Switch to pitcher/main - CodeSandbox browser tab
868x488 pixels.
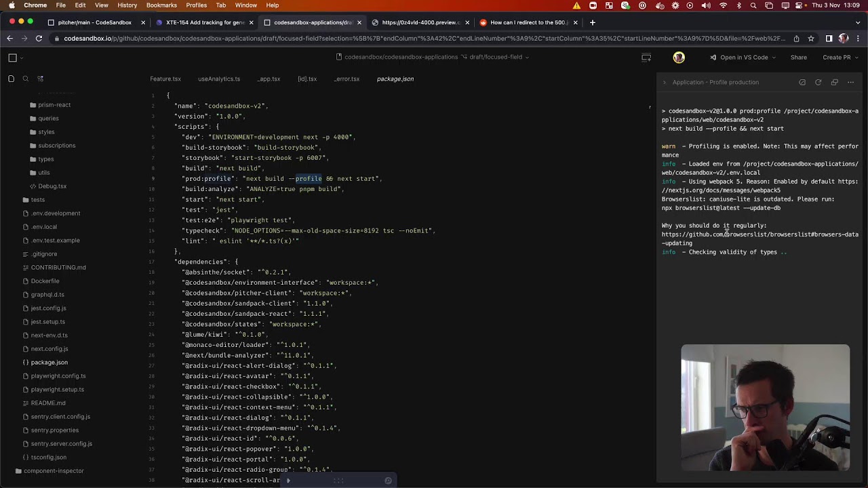(x=94, y=22)
